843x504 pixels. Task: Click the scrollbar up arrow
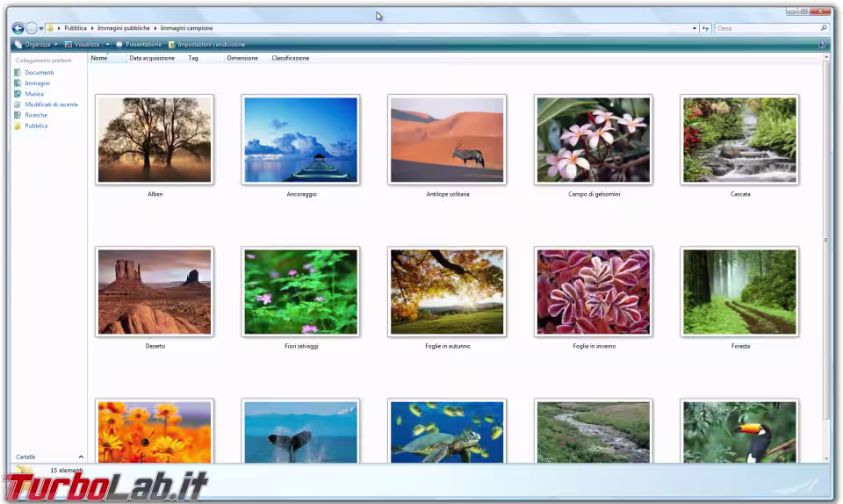point(826,57)
